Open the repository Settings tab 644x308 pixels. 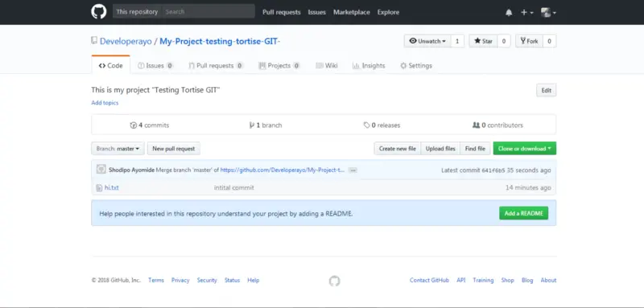point(416,66)
